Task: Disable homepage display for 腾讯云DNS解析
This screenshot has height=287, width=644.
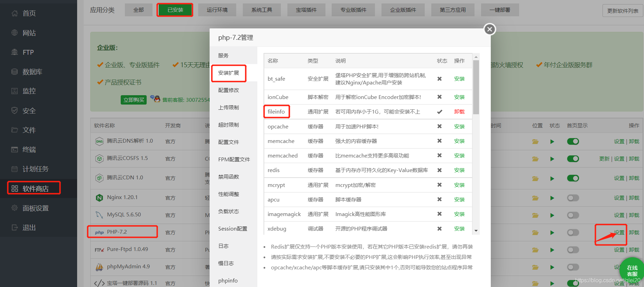Action: point(573,142)
